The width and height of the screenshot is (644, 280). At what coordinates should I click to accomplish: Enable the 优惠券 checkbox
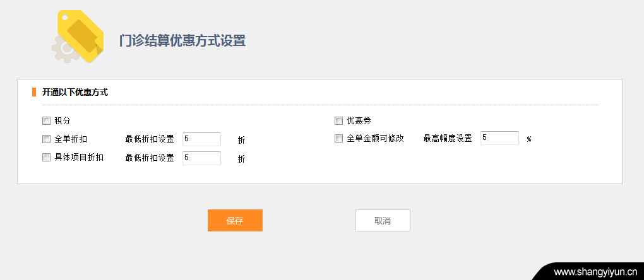coord(338,121)
